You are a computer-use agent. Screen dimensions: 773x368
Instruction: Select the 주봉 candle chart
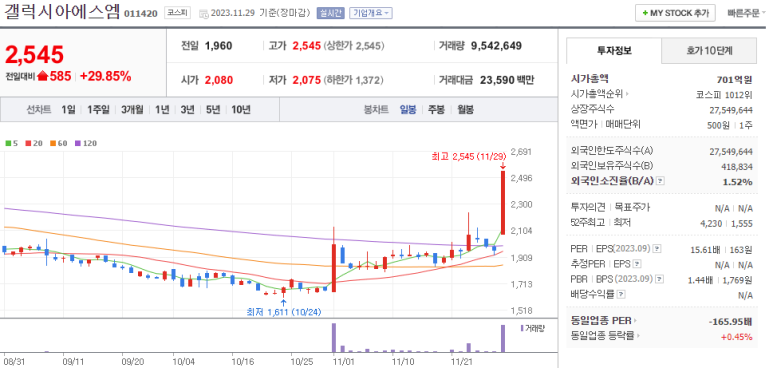436,110
